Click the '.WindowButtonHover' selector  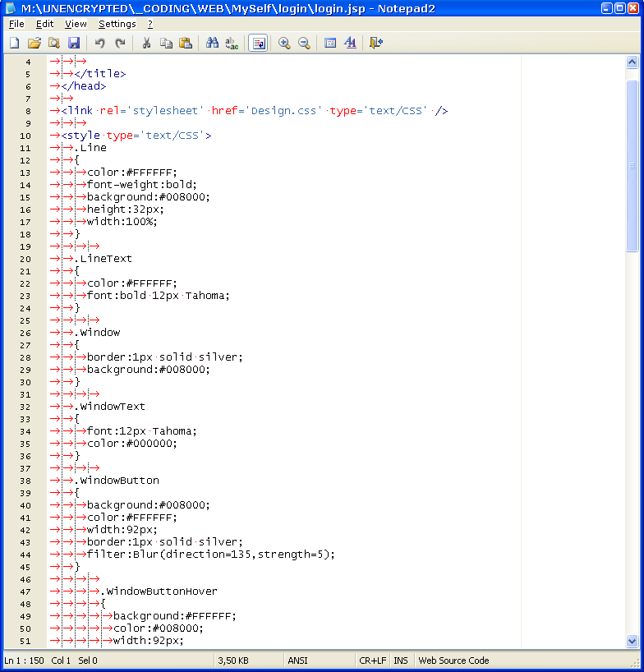point(159,591)
